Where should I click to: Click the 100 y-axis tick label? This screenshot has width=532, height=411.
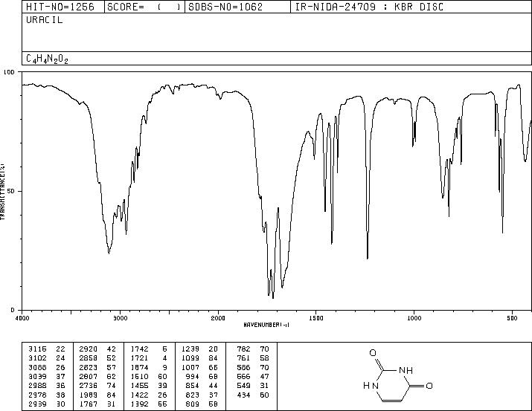click(x=9, y=72)
